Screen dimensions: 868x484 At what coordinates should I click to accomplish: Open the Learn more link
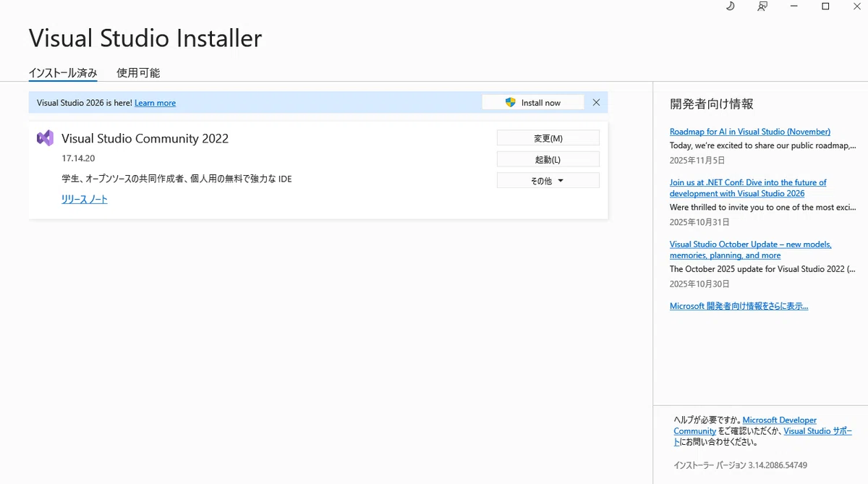[x=155, y=103]
